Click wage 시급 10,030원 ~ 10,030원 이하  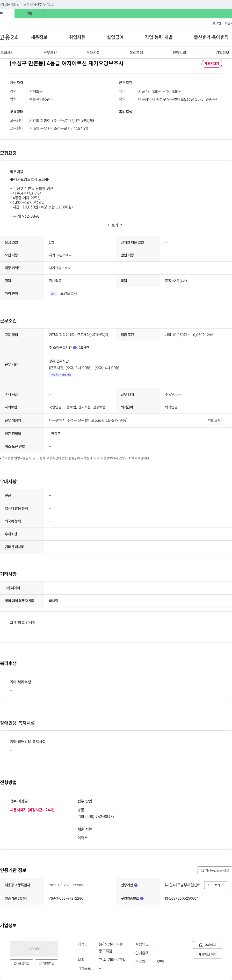(189, 335)
